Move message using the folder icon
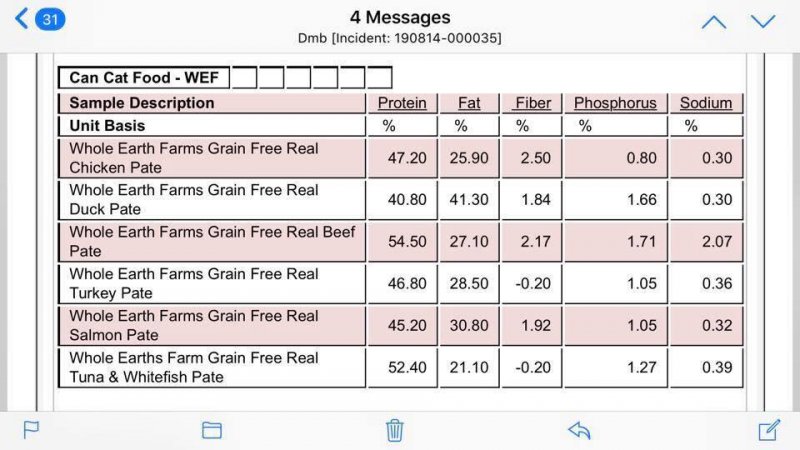Screen dimensions: 800x450 tap(211, 430)
